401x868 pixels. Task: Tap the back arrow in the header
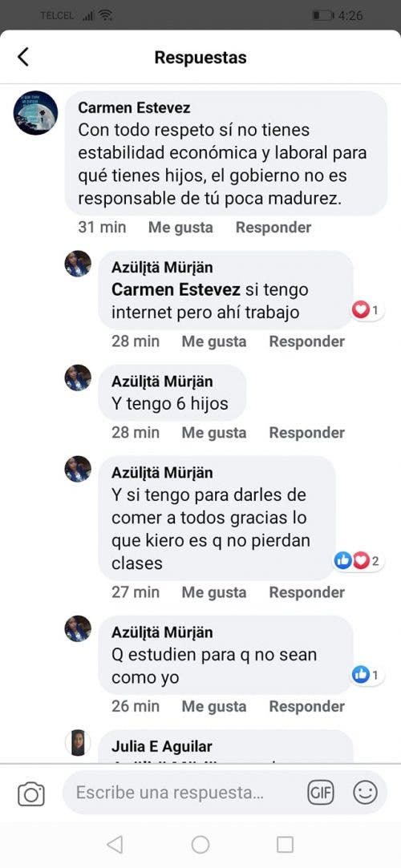click(x=22, y=57)
